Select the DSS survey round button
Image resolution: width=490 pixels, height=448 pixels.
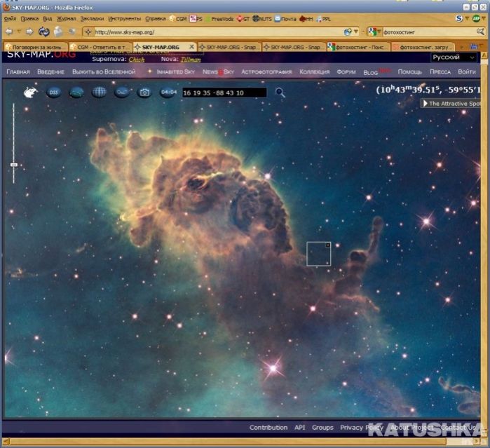[53, 93]
